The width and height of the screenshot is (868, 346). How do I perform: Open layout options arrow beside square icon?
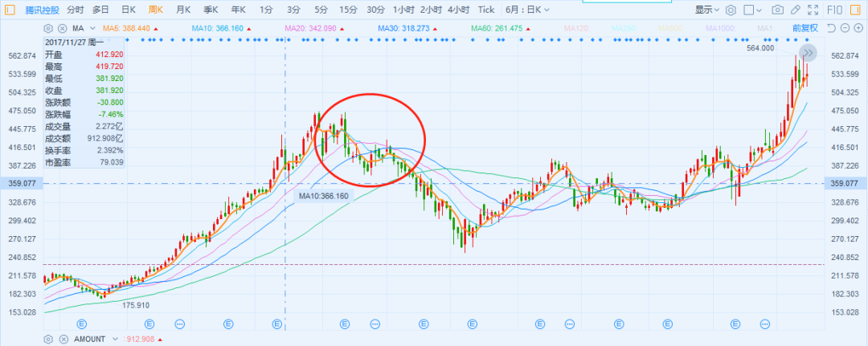click(759, 10)
